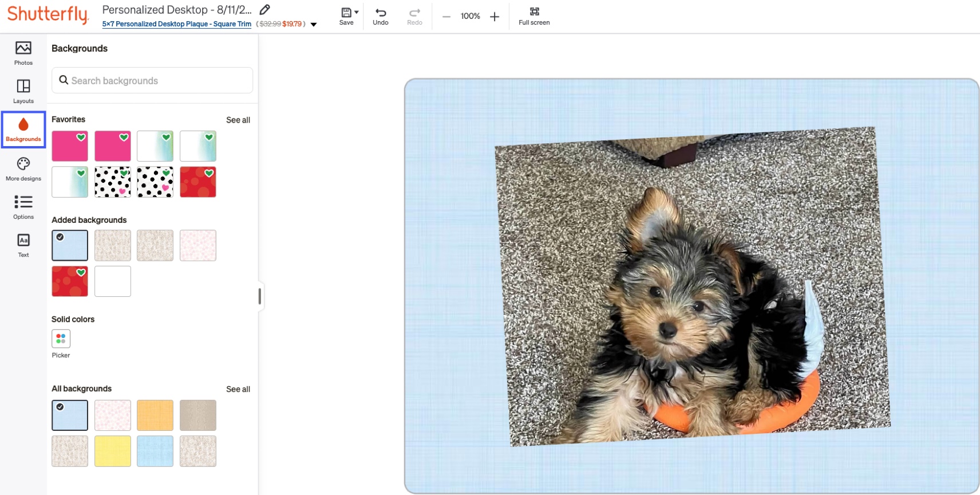The height and width of the screenshot is (495, 980).
Task: Select last beige floral in bottom row
Action: [198, 451]
